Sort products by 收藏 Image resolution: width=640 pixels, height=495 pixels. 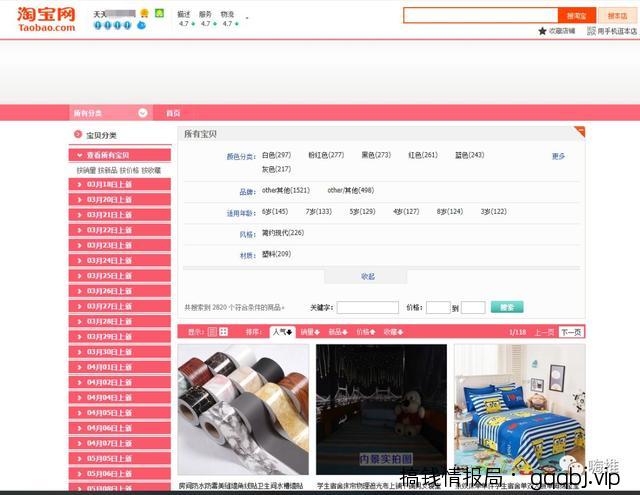coord(393,332)
